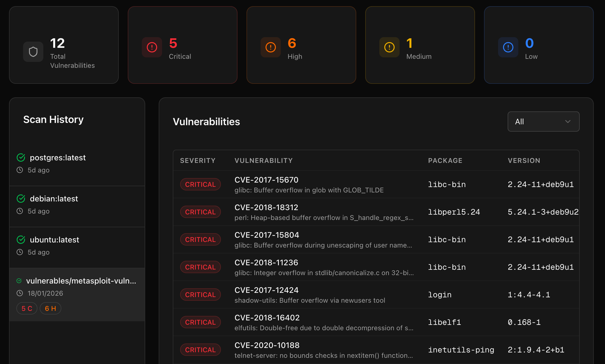Open vulnerables/metasploit-vuln scan history entry
This screenshot has height=364, width=605.
(81, 281)
